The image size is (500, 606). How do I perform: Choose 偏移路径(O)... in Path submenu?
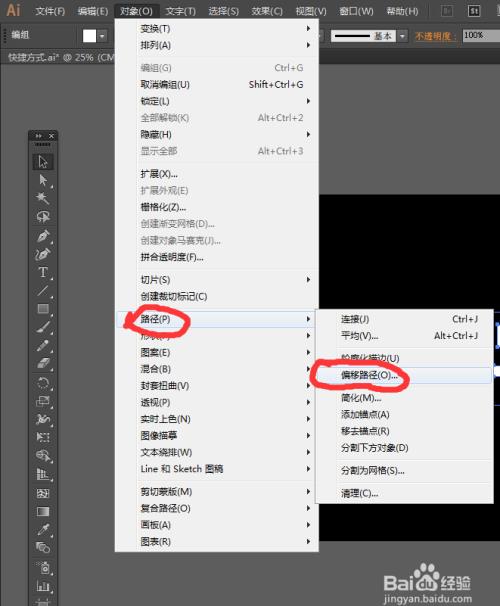pos(405,375)
